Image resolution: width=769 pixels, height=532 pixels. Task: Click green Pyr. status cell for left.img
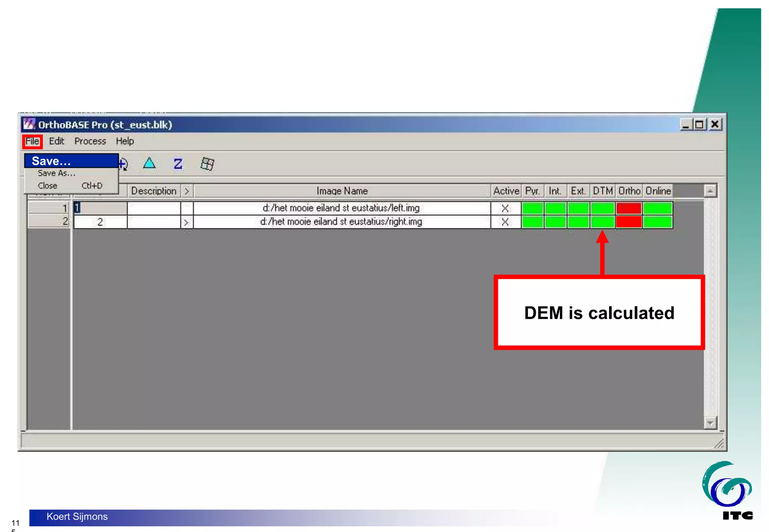[533, 208]
